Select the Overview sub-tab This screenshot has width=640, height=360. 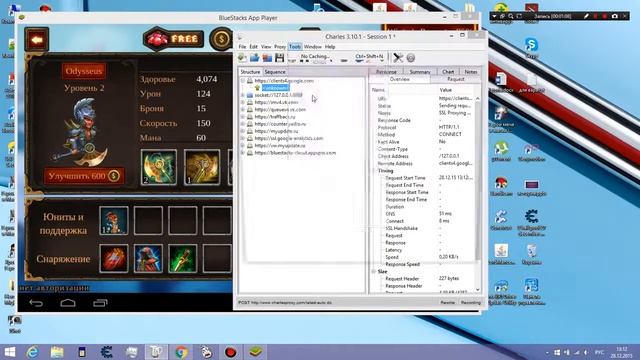pos(400,79)
